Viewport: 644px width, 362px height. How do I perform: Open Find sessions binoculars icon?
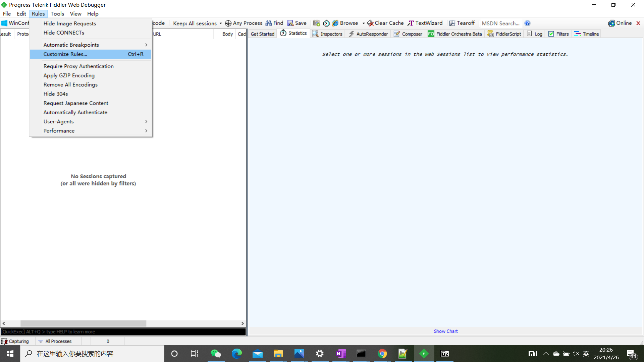[x=269, y=23]
